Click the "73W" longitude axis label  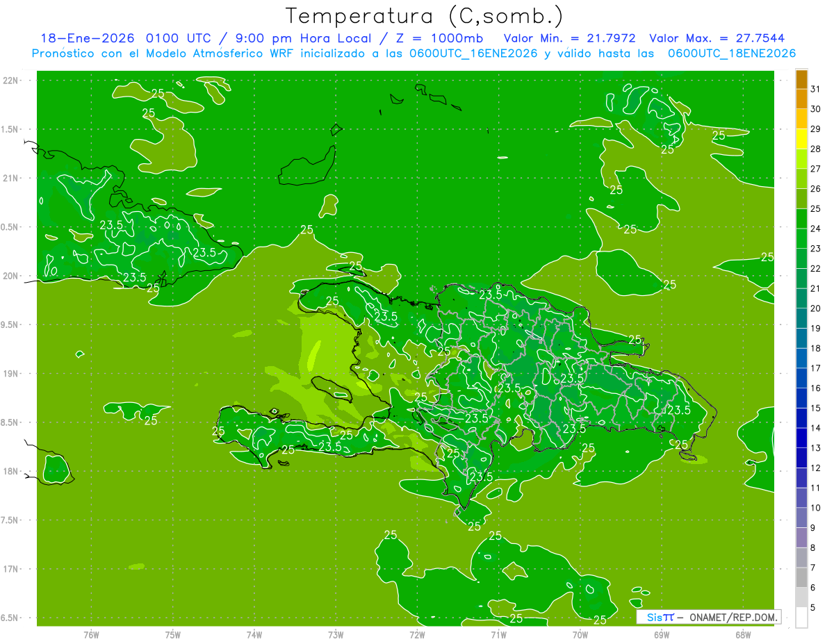[x=336, y=635]
